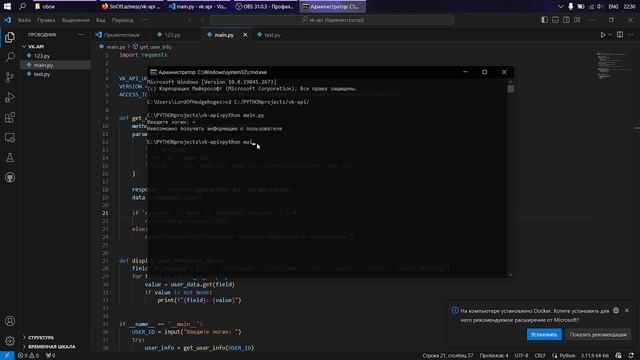Screen dimensions: 640x360
Task: Open the Docker notification's gear settings
Action: [616, 311]
